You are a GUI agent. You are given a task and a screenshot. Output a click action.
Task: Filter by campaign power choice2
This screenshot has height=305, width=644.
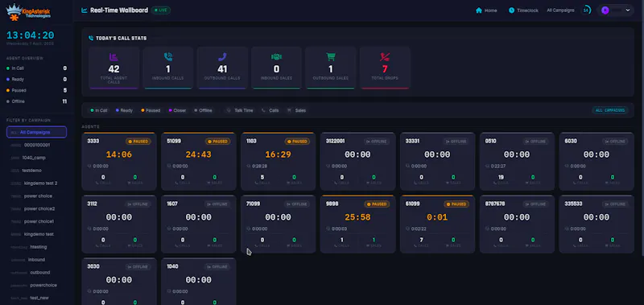coord(36,208)
